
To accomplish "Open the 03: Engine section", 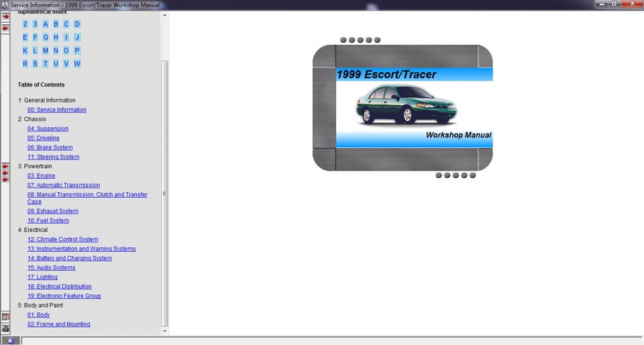I will coord(41,176).
